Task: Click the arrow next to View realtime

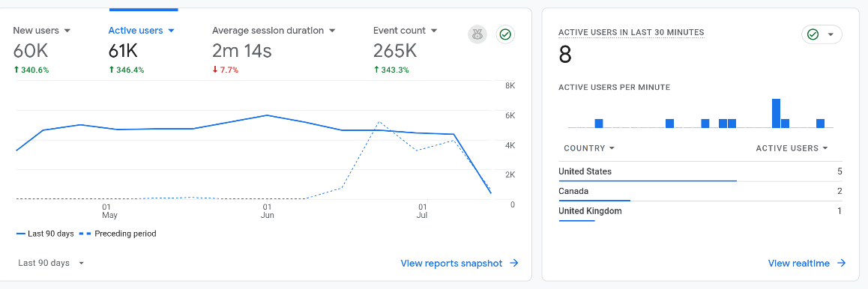Action: point(842,263)
